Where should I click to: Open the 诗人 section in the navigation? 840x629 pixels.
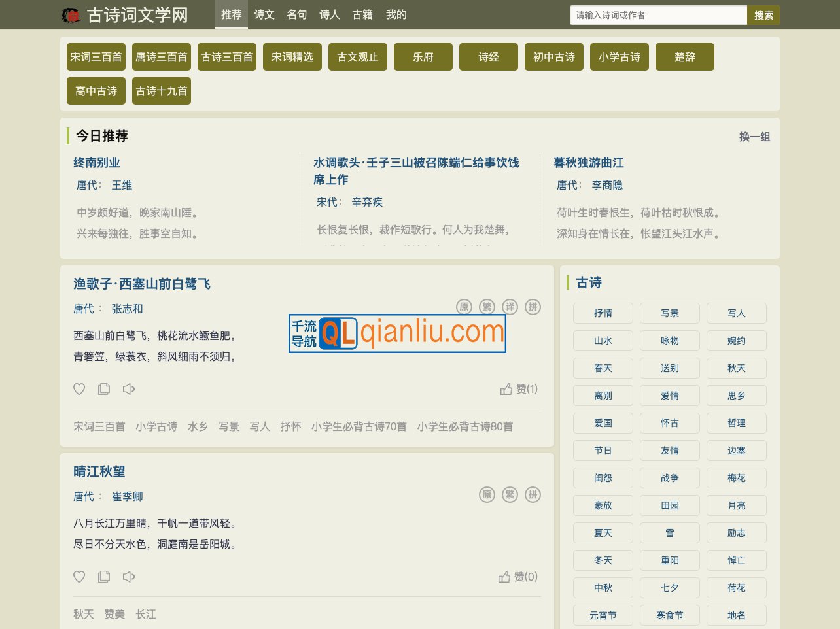329,14
